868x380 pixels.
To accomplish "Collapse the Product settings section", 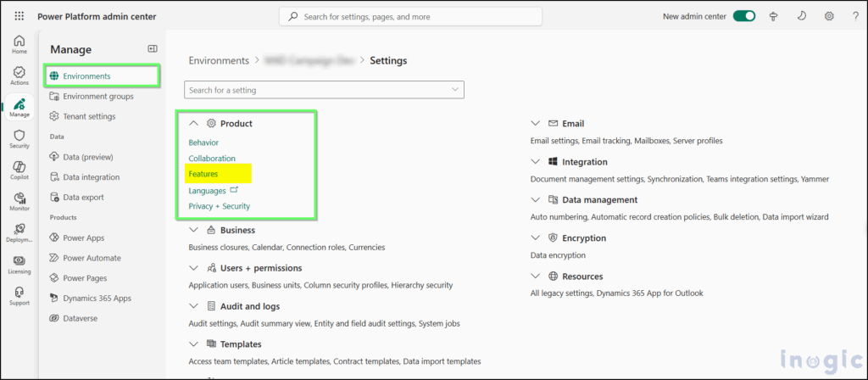I will pyautogui.click(x=193, y=124).
